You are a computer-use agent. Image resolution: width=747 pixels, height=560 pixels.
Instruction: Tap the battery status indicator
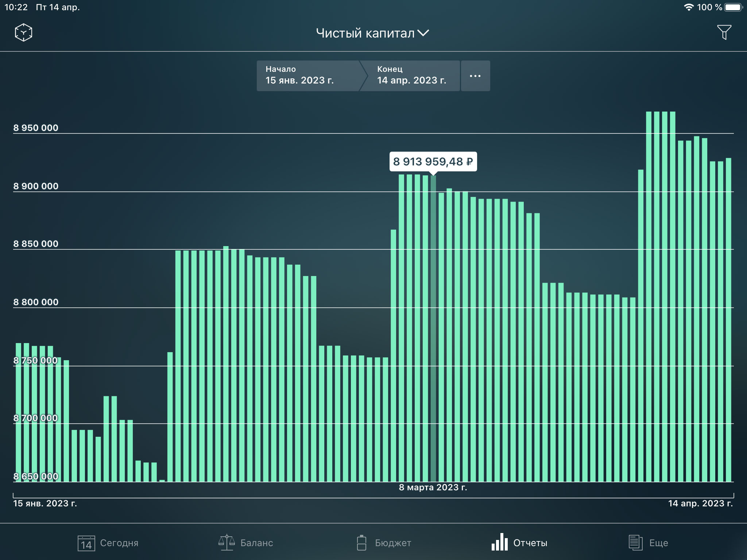[x=734, y=7]
